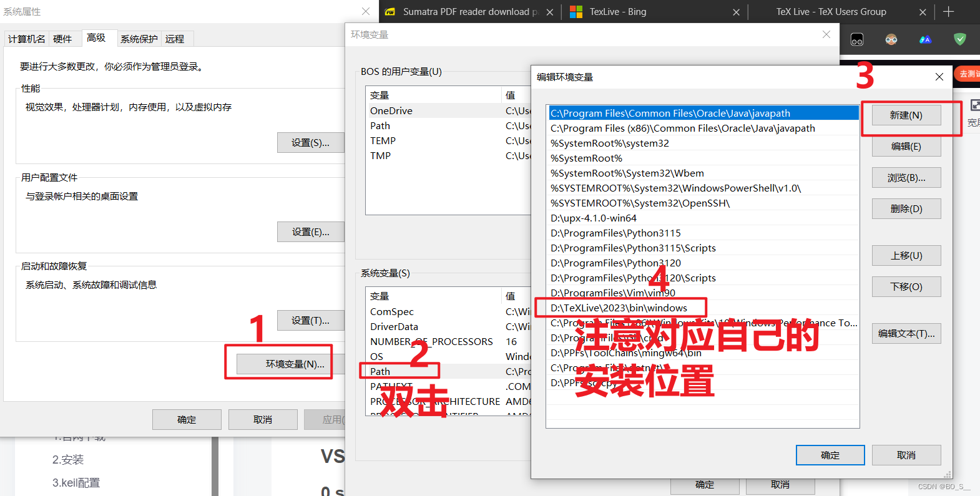Click the 删除(D) button
Image resolution: width=980 pixels, height=496 pixels.
coord(906,209)
